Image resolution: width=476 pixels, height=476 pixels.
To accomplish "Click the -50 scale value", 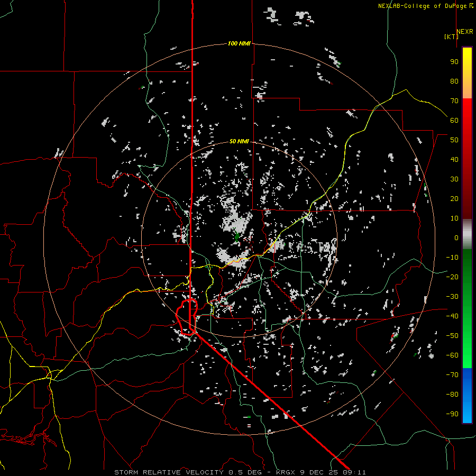I will 452,336.
